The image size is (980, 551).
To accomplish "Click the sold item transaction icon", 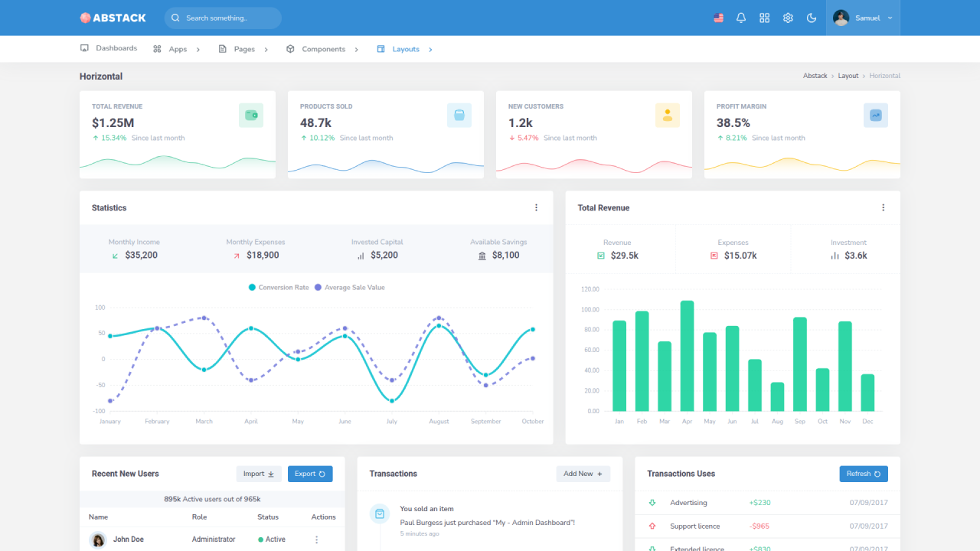I will tap(380, 514).
